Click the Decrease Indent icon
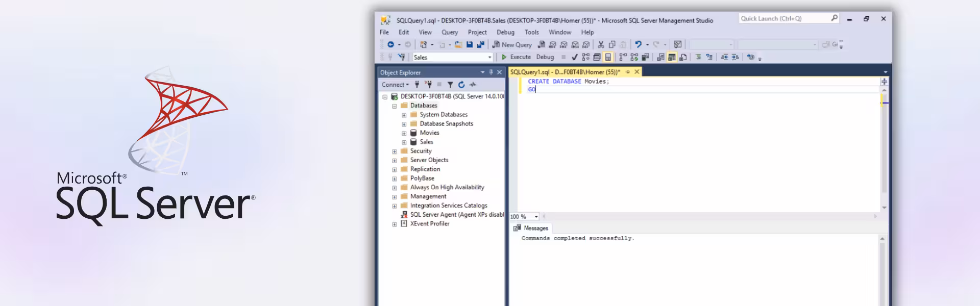The height and width of the screenshot is (306, 980). click(x=724, y=57)
